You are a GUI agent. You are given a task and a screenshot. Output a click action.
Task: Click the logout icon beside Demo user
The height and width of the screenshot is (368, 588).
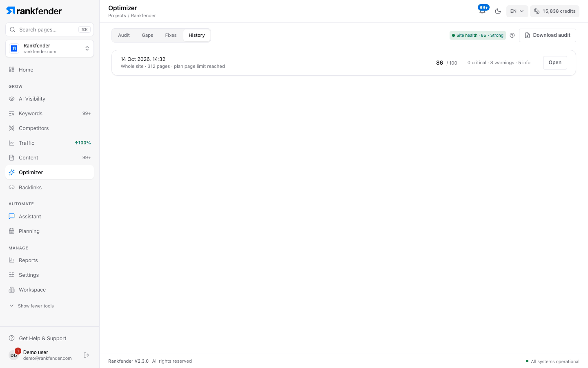tap(86, 355)
